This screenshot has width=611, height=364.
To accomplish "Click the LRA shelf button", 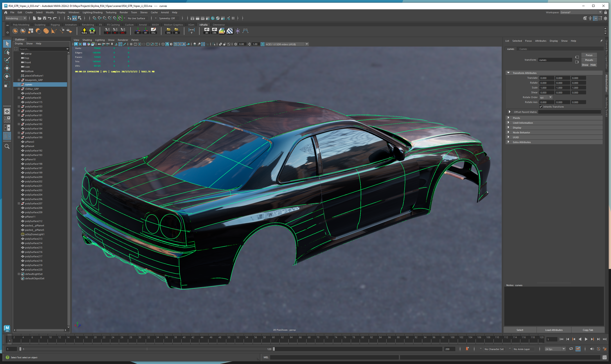I will (x=215, y=31).
